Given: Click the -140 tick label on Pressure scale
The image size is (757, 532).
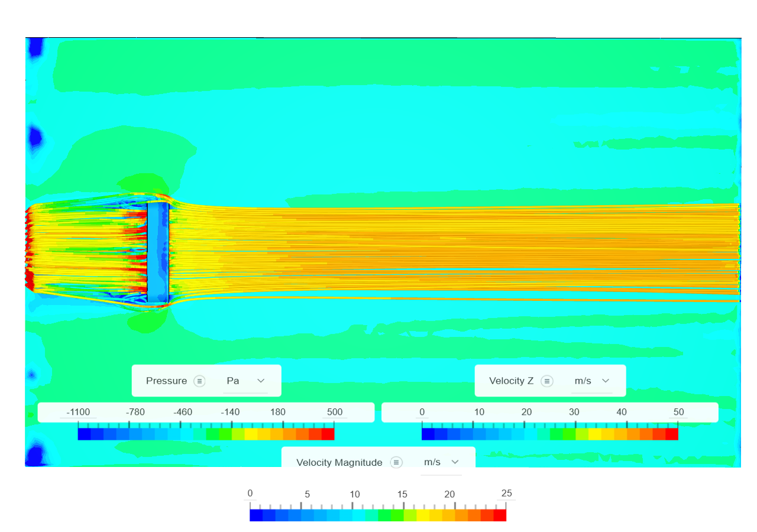Looking at the screenshot, I should tap(230, 412).
